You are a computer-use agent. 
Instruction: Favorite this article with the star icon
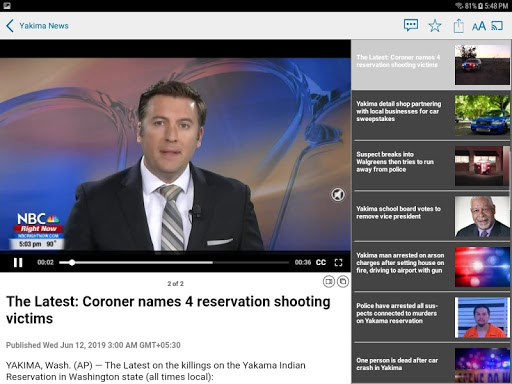(435, 26)
